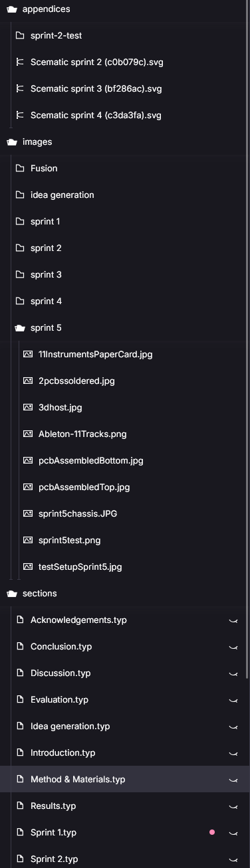Collapse the sections folder

(12, 594)
